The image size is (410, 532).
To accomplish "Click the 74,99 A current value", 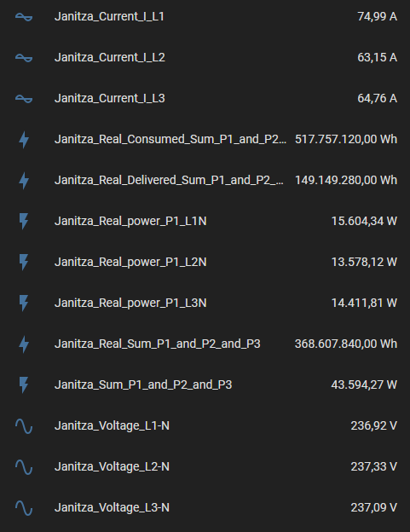I will (377, 16).
